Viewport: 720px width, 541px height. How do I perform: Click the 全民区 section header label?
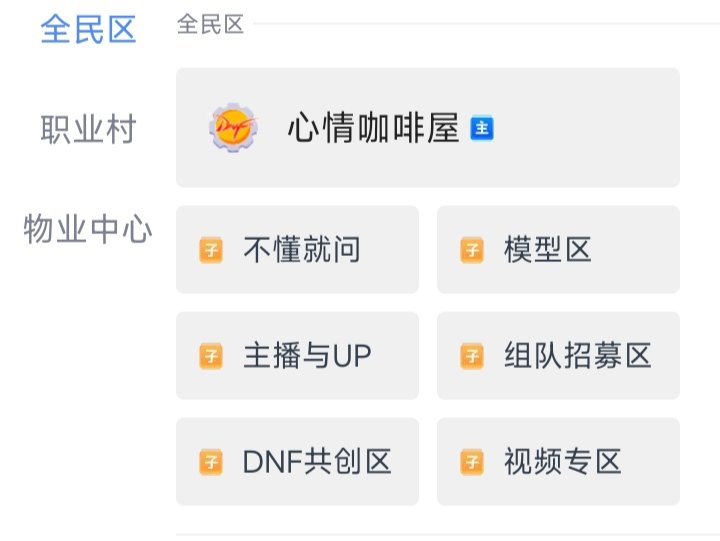tap(211, 25)
